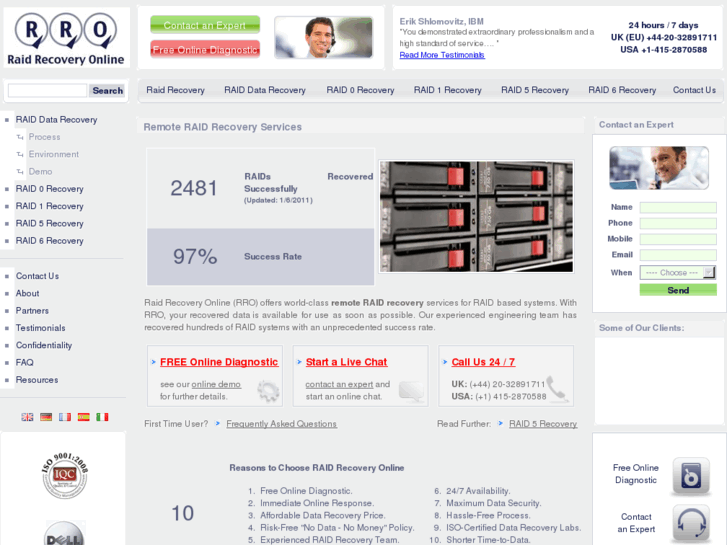Open RAID 1 Recovery in sidebar
The width and height of the screenshot is (727, 545).
[x=50, y=206]
